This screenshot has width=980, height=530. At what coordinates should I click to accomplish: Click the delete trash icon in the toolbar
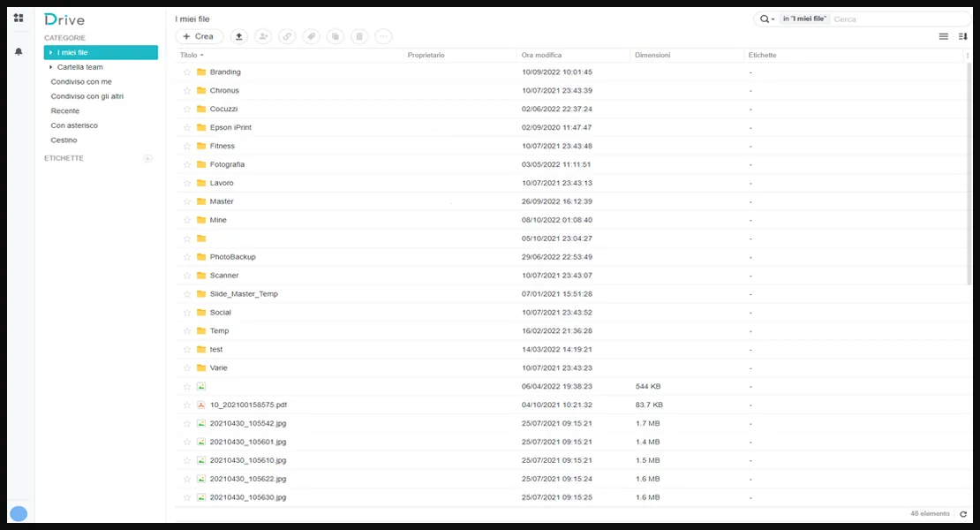point(359,36)
